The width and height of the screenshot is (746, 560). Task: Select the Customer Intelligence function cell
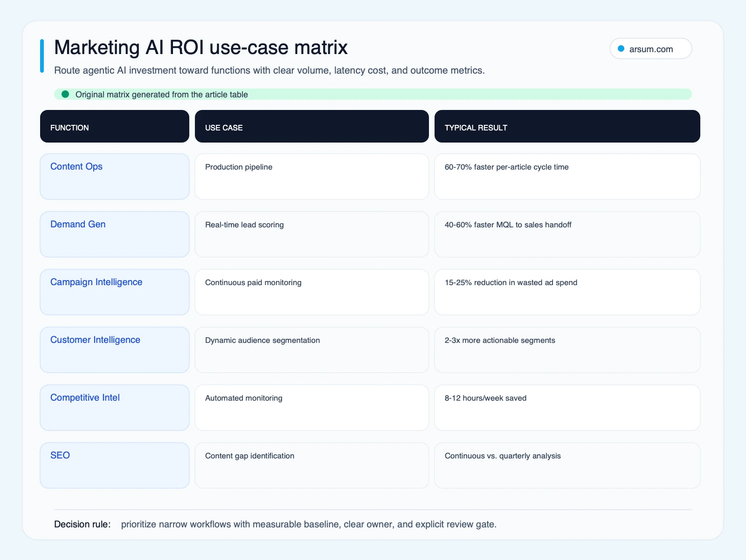[x=115, y=350]
